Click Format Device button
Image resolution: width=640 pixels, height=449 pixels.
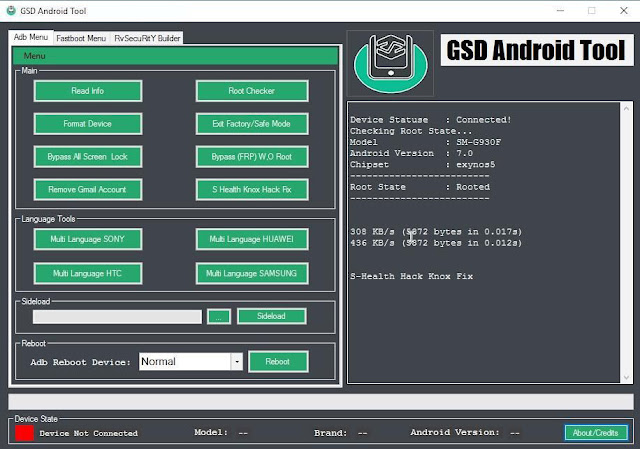pos(88,124)
